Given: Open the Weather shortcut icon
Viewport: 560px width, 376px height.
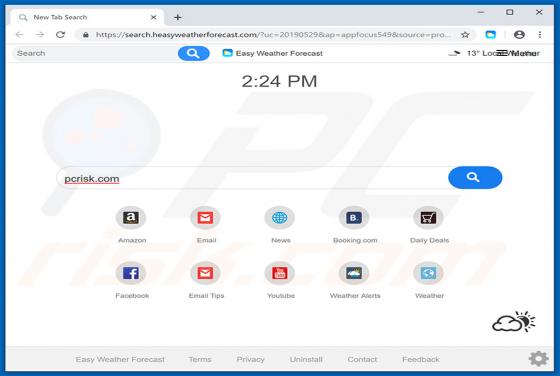Looking at the screenshot, I should 428,273.
